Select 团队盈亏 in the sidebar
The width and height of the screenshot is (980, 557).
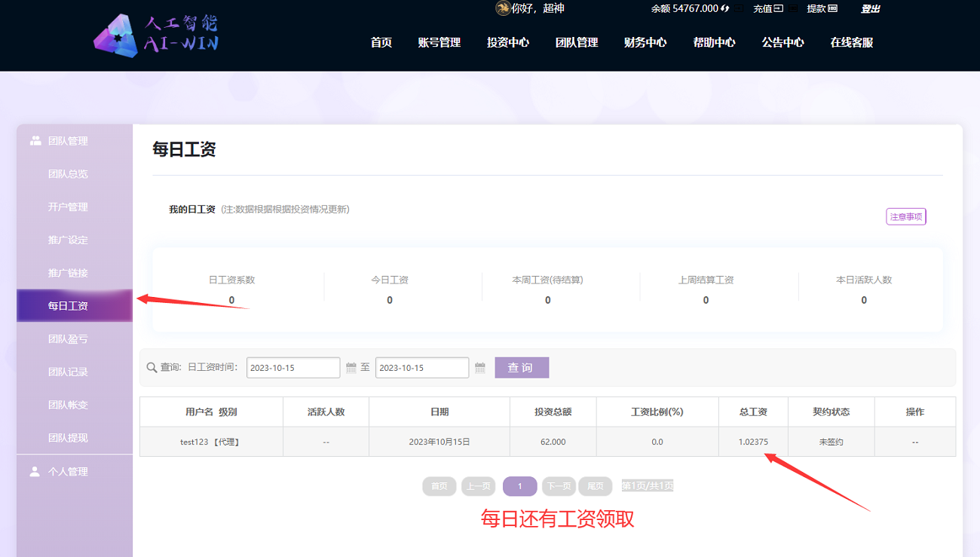click(x=68, y=339)
